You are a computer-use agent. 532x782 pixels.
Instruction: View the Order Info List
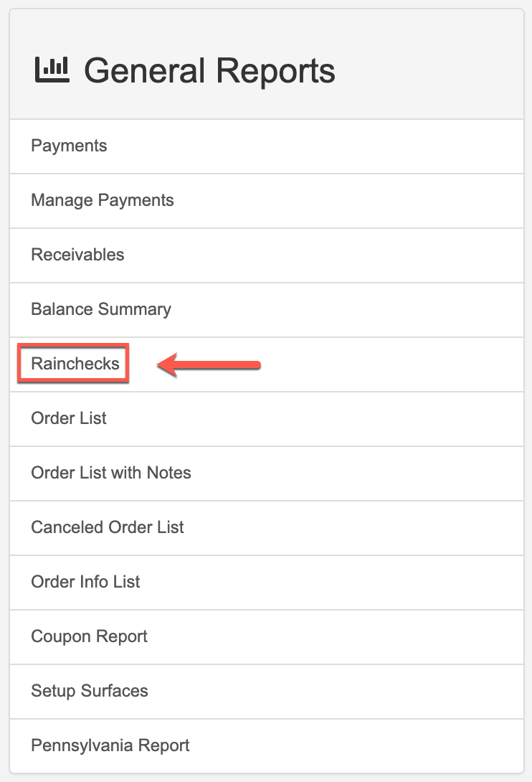pos(85,582)
